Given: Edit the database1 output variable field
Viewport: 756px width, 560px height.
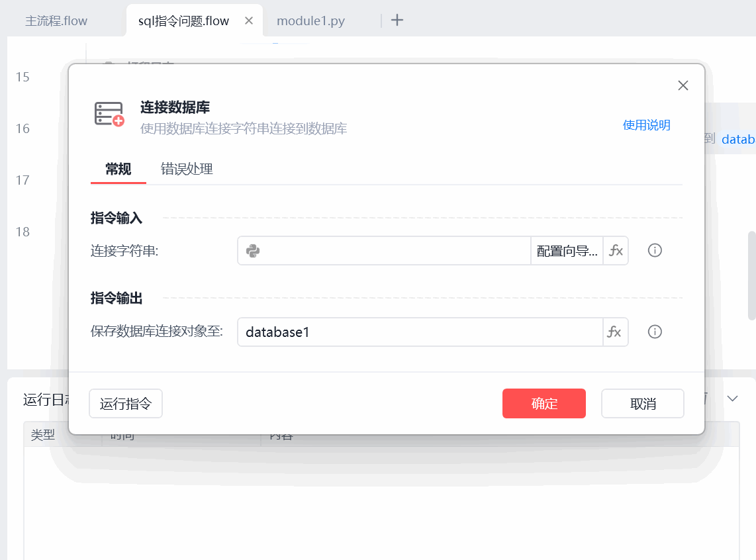Looking at the screenshot, I should point(420,332).
